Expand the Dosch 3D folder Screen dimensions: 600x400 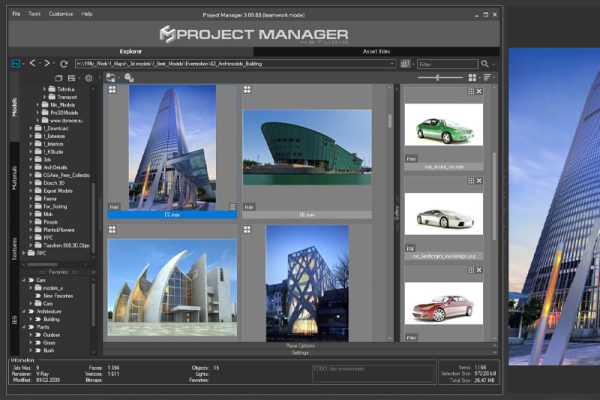click(31, 183)
